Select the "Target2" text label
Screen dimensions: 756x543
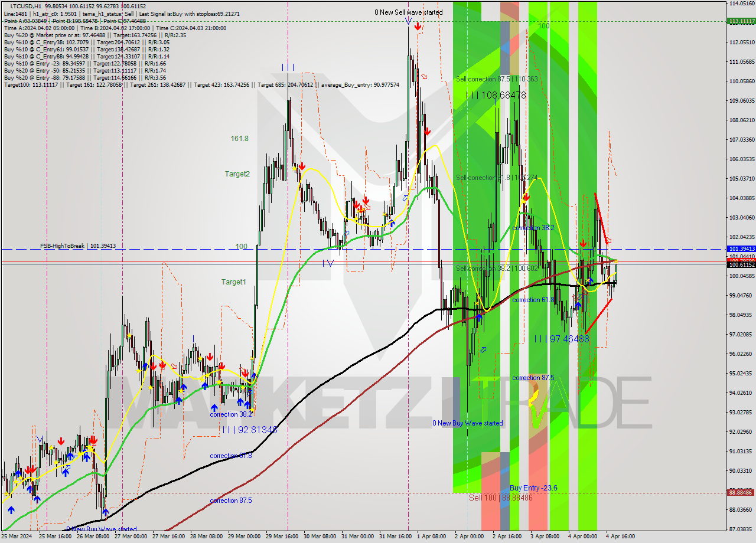(236, 174)
